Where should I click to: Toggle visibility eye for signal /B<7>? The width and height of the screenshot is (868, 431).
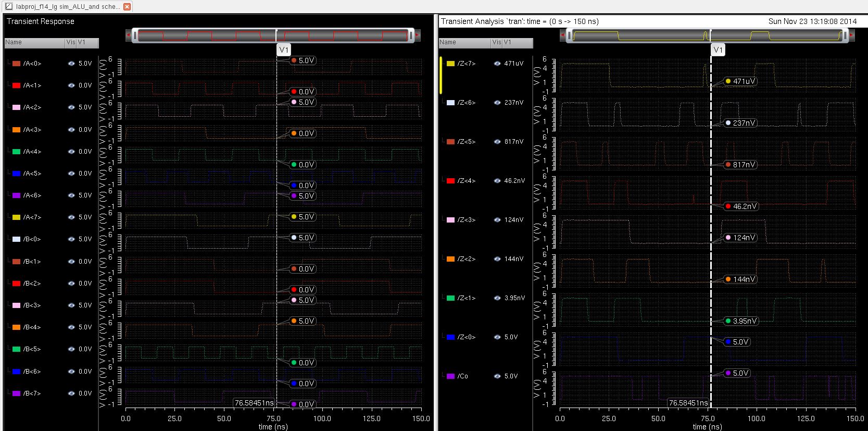click(x=71, y=393)
